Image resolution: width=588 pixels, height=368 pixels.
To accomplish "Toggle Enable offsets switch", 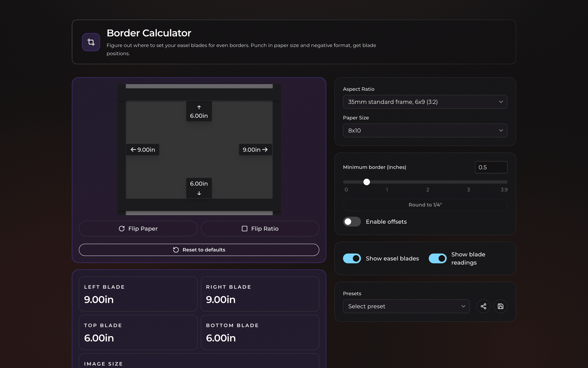I will (x=352, y=221).
